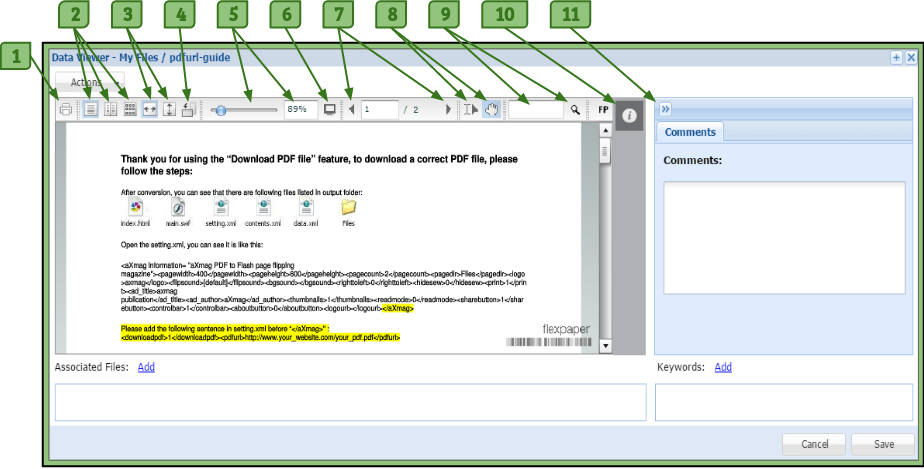Click the setting.xml file icon in document

pyautogui.click(x=221, y=207)
